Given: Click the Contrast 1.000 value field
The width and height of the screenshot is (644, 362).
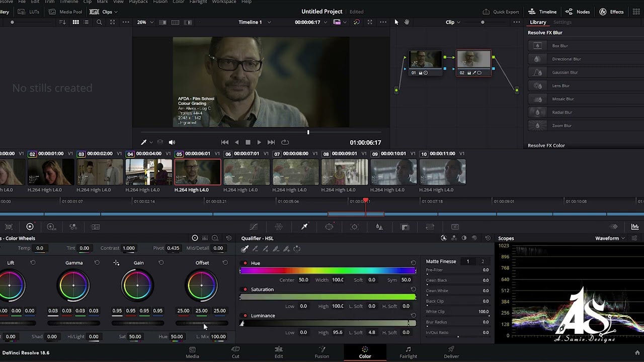Looking at the screenshot, I should coord(129,248).
